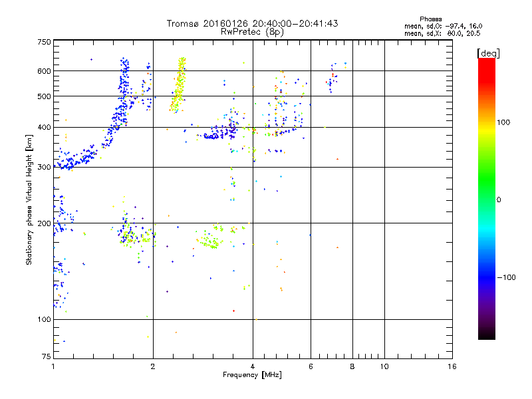Click the x-axis '8' tick label
This screenshot has height=399, width=532.
352,366
